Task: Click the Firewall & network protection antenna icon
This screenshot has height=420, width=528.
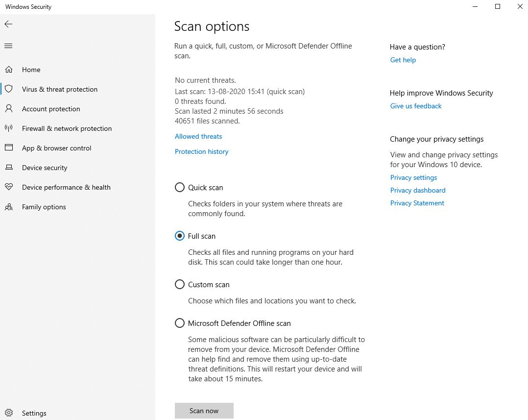Action: (8, 128)
